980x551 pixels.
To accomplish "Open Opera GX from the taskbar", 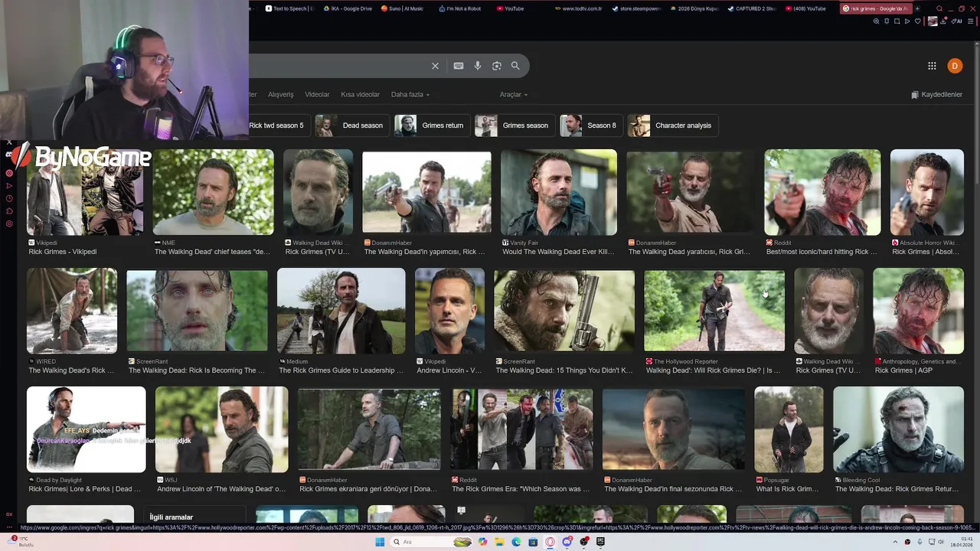I will point(550,542).
